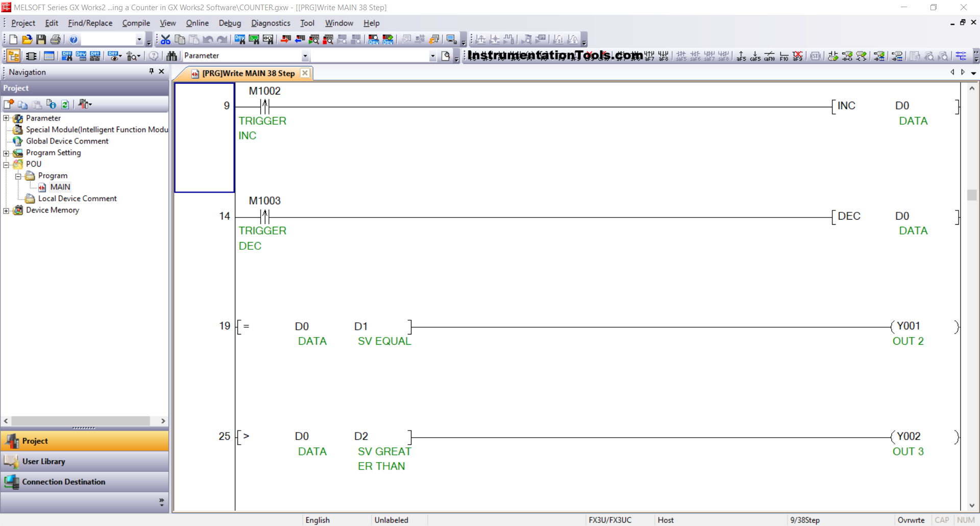Switch to the PRG Write MAIN 38 Step tab
Screen dimensions: 980x526
pyautogui.click(x=249, y=74)
